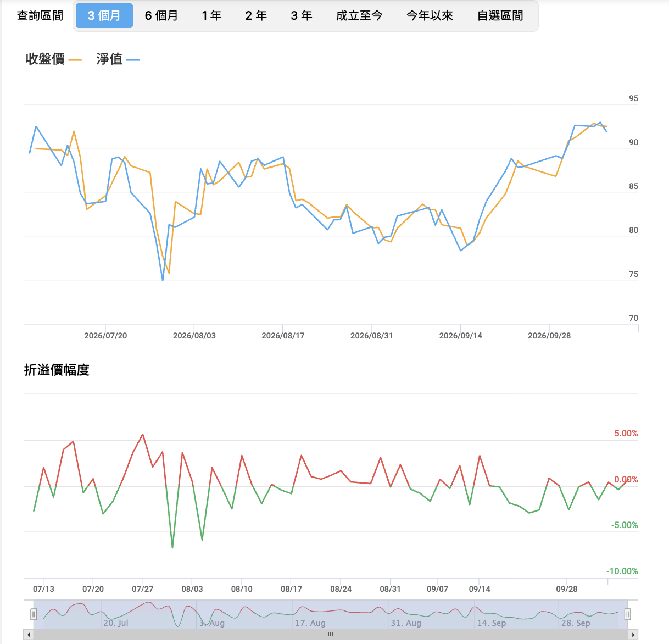Select the 3 個月 range tab

tap(104, 16)
